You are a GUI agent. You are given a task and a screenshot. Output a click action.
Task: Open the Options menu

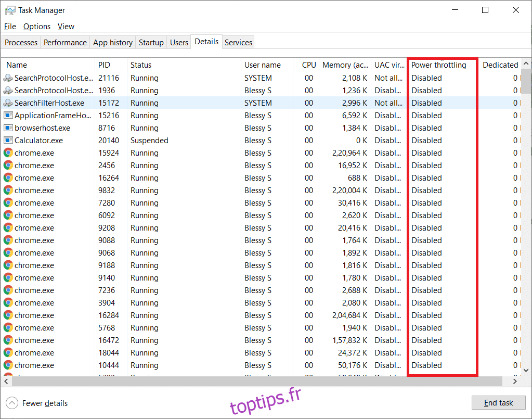pyautogui.click(x=37, y=27)
